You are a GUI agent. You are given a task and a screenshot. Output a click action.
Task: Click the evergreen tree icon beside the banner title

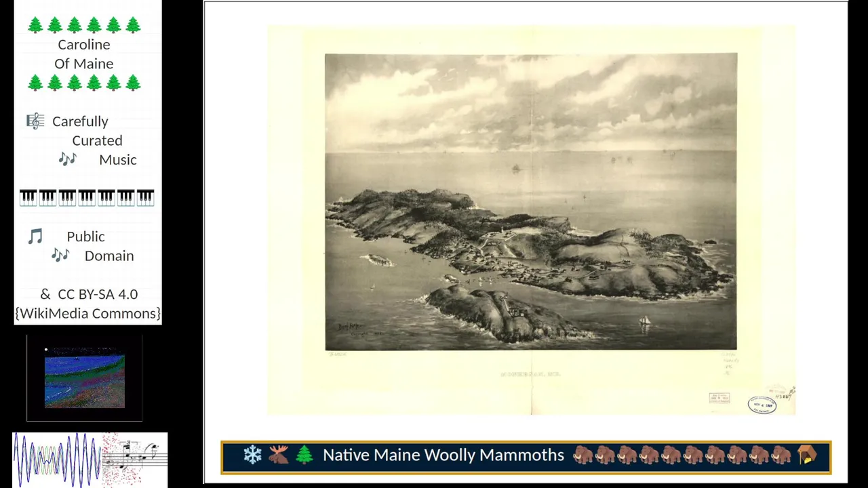tap(304, 455)
